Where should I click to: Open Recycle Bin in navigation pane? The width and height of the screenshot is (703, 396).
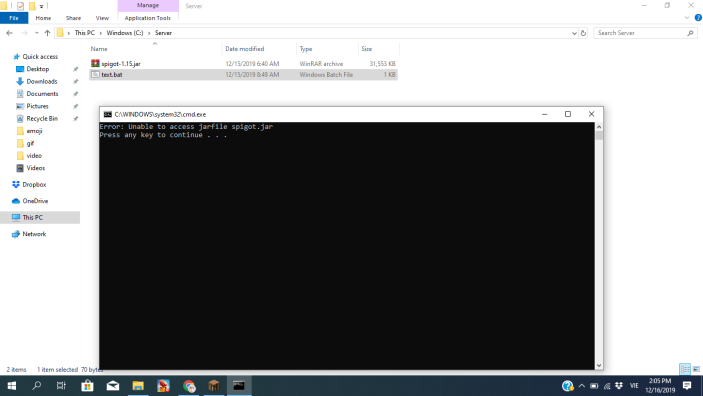(42, 118)
